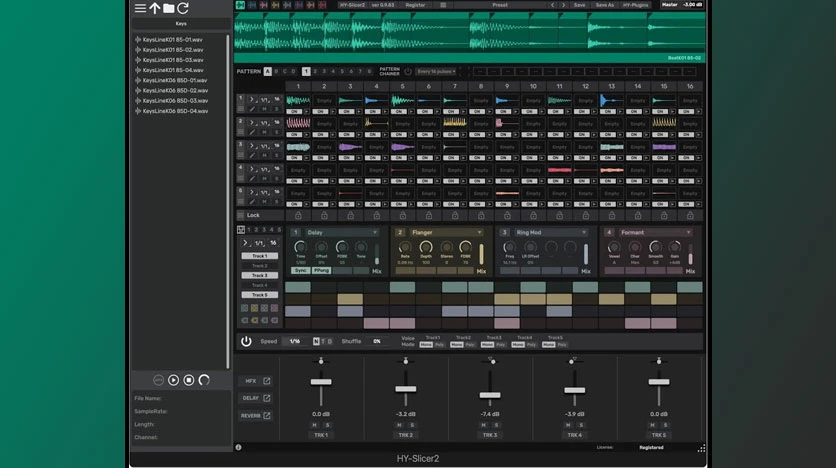The height and width of the screenshot is (468, 836).
Task: Switch to pattern number 2
Action: pos(315,71)
